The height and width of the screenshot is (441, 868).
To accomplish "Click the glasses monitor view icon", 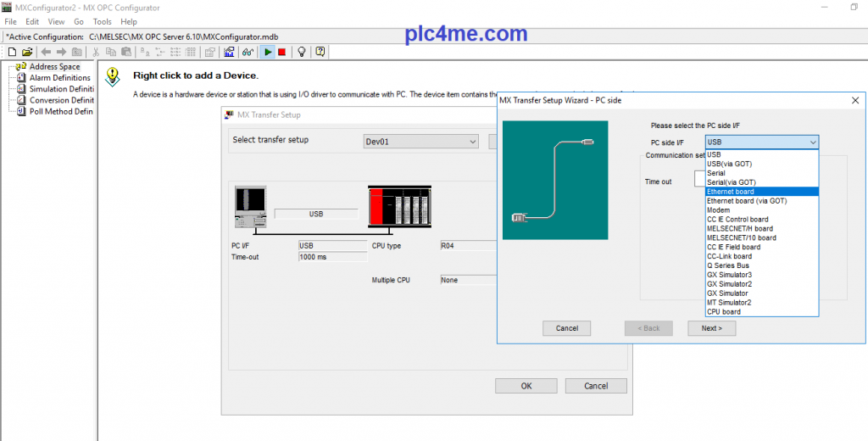I will click(248, 52).
